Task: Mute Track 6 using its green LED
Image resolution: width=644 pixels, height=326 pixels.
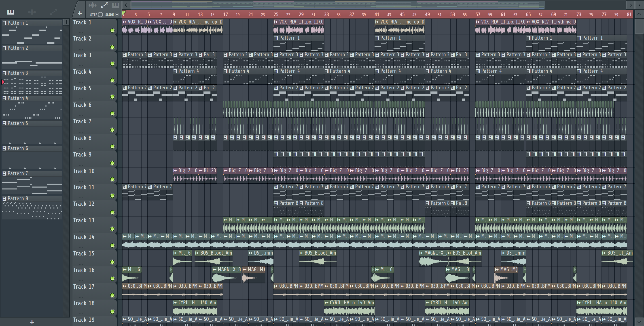Action: [x=112, y=114]
